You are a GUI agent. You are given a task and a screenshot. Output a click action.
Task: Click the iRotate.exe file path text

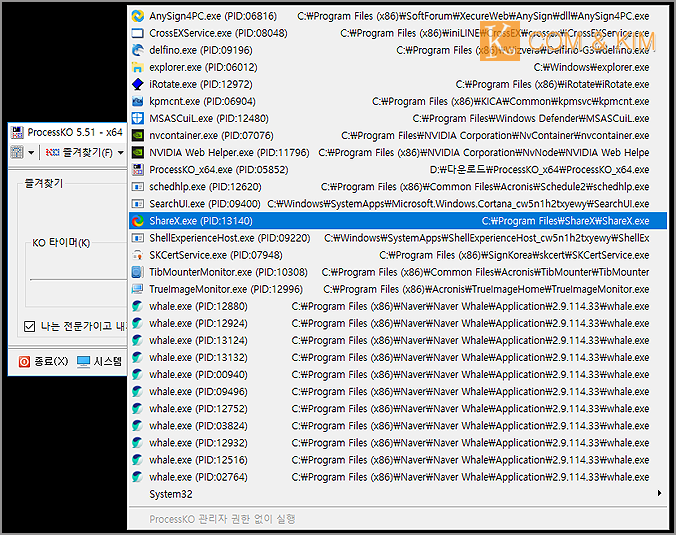coord(553,84)
